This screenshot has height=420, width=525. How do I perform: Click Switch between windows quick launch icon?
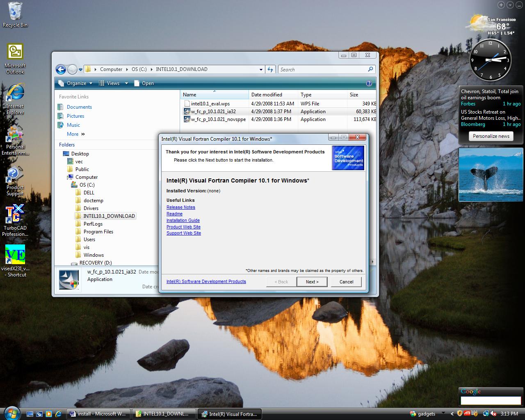coord(39,414)
